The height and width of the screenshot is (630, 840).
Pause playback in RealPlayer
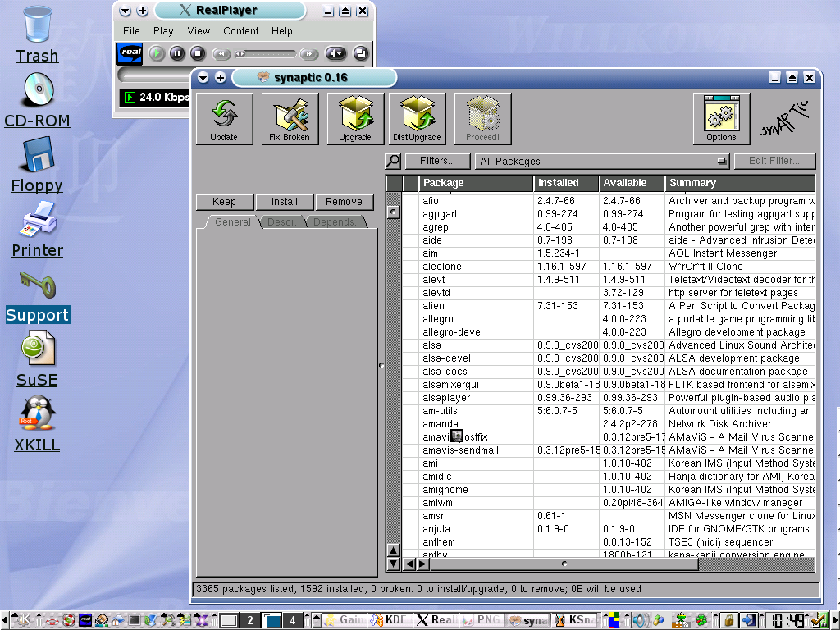177,53
